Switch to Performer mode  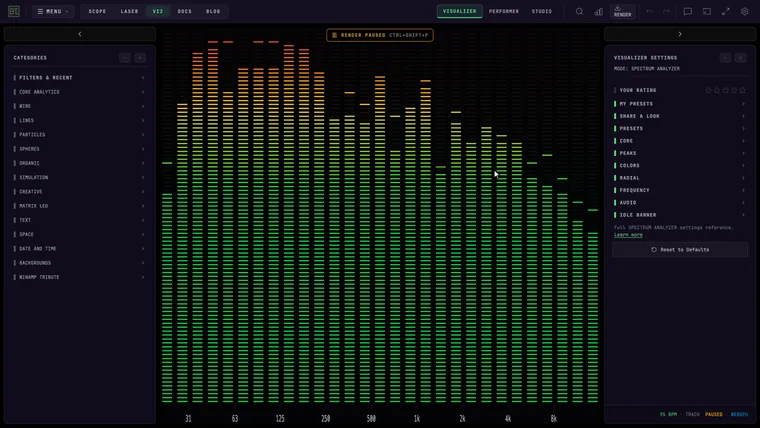point(504,11)
